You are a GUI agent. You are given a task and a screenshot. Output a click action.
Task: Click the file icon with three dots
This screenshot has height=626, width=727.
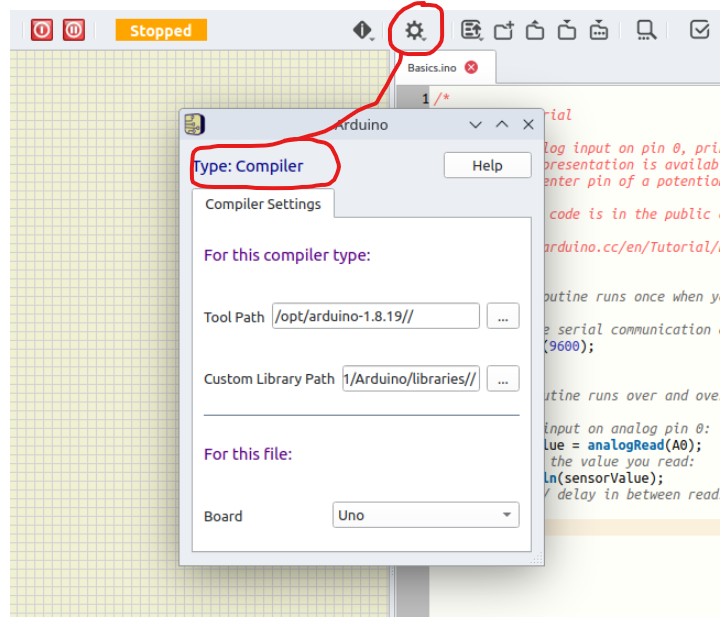point(599,30)
